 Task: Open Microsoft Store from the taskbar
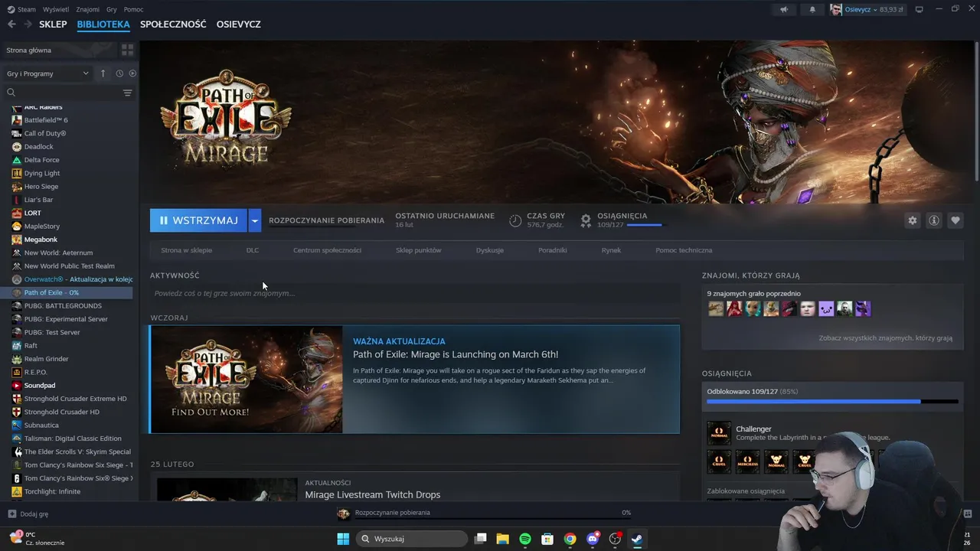click(547, 539)
